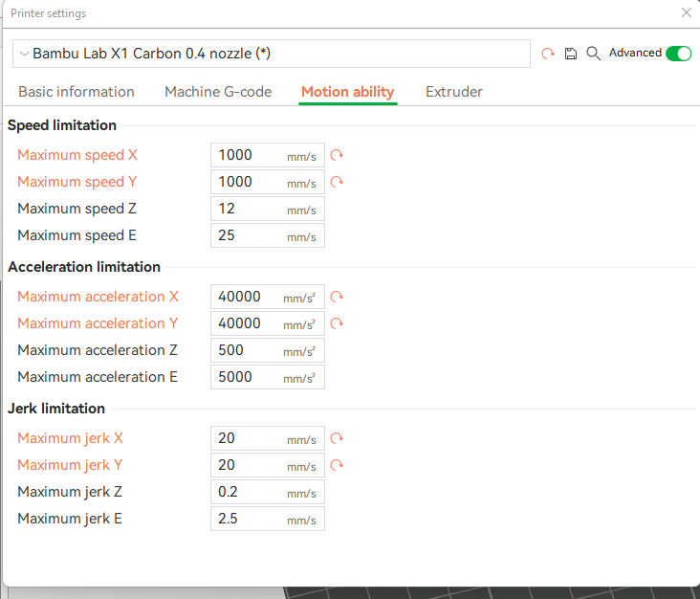Close the Printer settings dialog
Image resolution: width=700 pixels, height=599 pixels.
tap(686, 13)
